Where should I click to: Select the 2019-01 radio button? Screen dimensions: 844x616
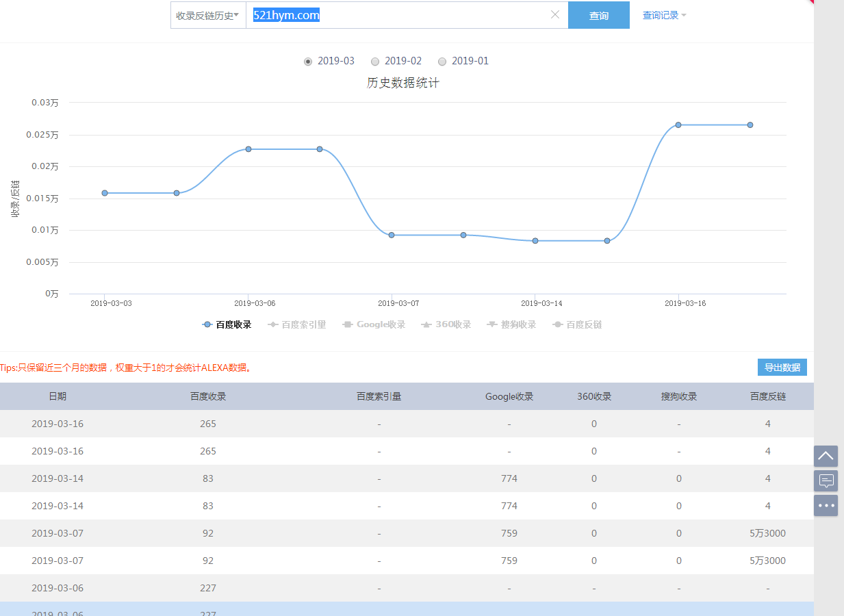click(442, 62)
